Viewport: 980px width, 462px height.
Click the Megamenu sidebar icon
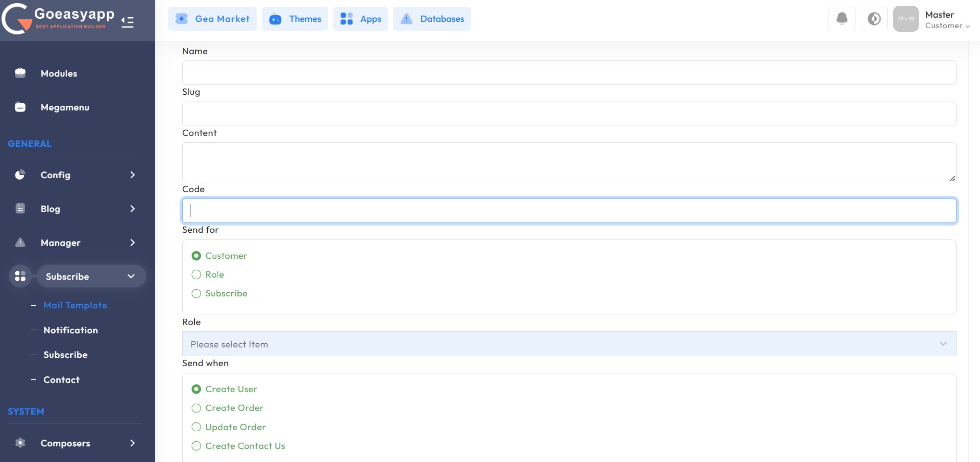[20, 107]
